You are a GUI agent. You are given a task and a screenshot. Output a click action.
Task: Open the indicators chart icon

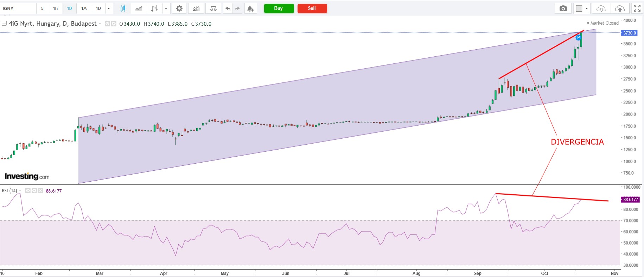[196, 8]
